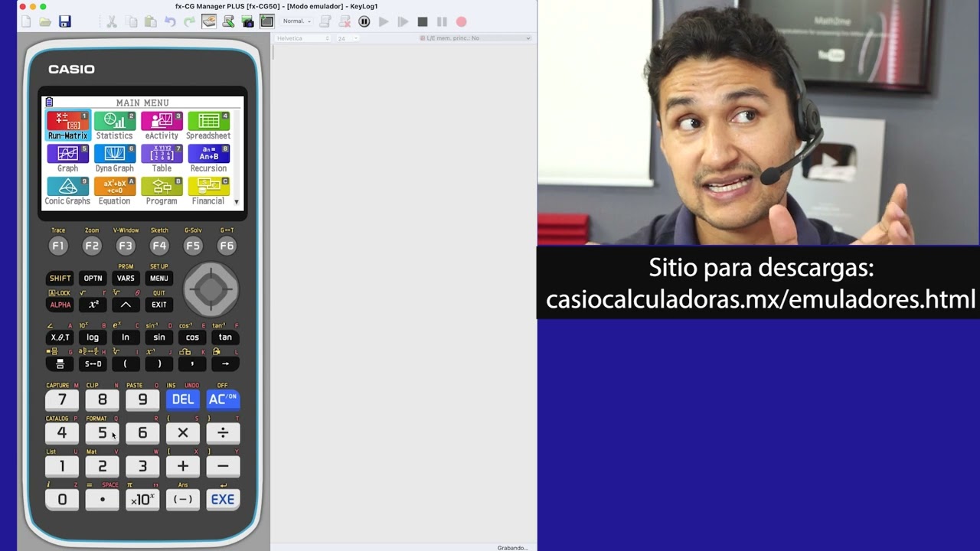Open the L/E mem. princ. dropdown
The height and width of the screenshot is (551, 980).
click(475, 38)
